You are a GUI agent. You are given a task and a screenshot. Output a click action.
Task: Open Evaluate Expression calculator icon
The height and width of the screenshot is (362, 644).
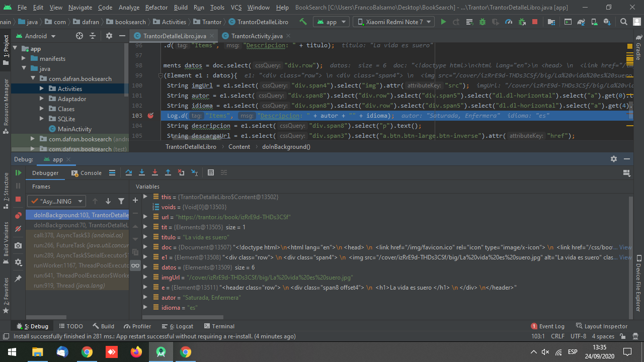pyautogui.click(x=211, y=172)
